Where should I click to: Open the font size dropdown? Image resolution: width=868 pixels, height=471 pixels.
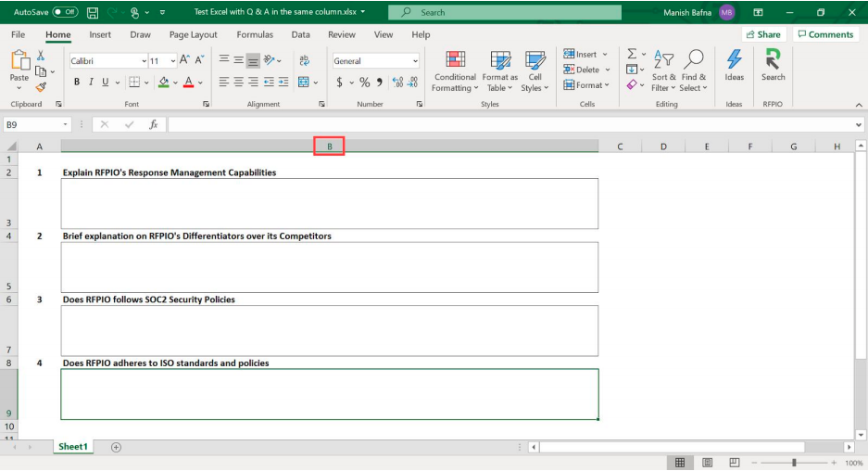[x=172, y=61]
